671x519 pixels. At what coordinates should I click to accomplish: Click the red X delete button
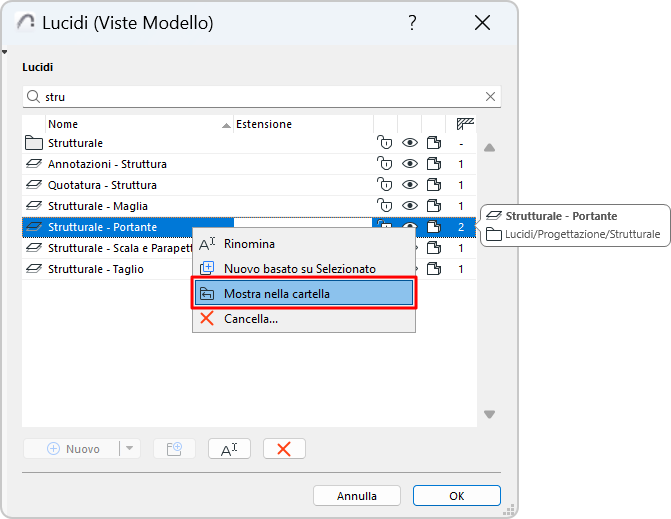[284, 449]
